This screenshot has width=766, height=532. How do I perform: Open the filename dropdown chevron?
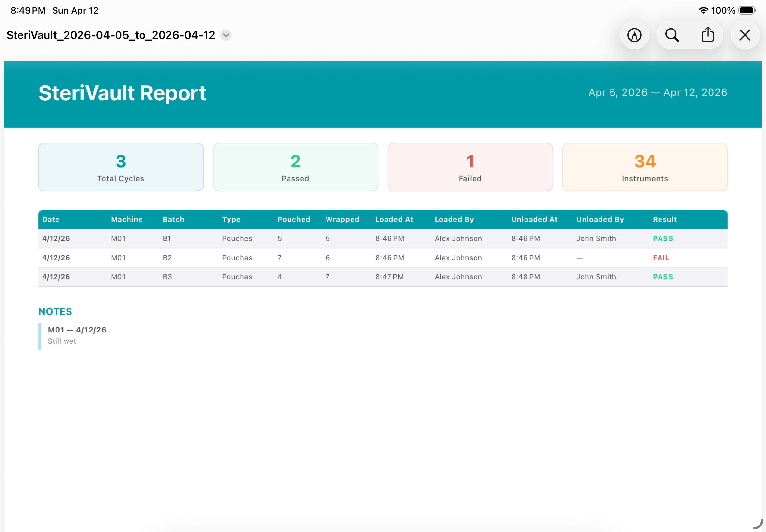point(226,35)
